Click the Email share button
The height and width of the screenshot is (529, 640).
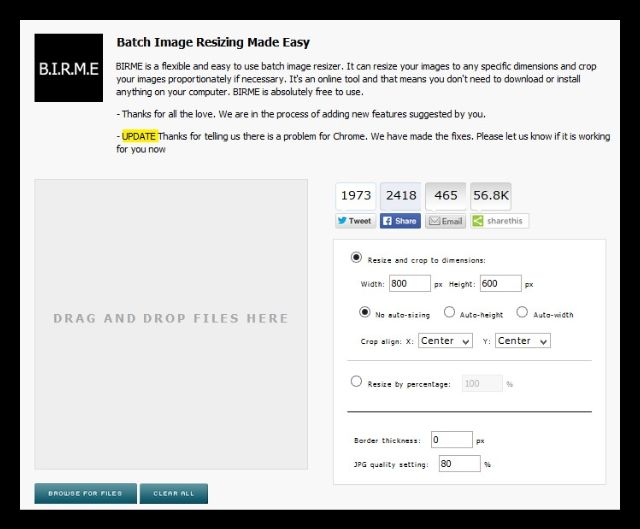tap(445, 221)
